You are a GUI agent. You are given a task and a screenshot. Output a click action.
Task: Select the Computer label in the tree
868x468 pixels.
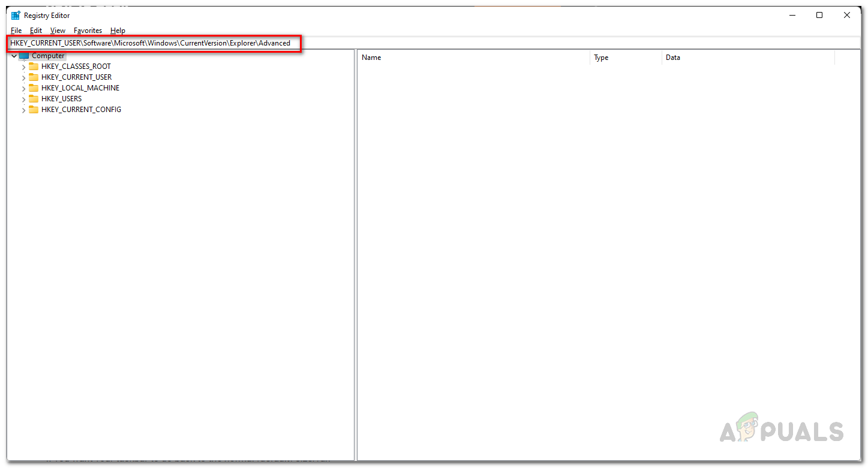coord(48,56)
